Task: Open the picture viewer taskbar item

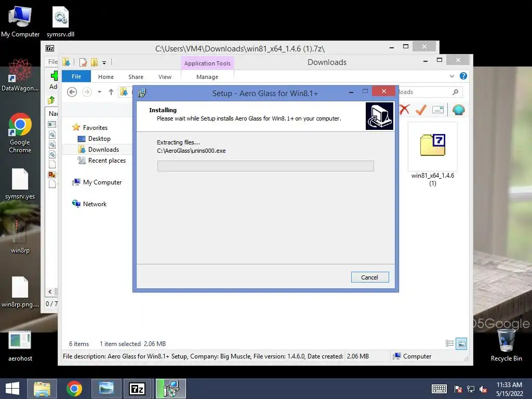Action: [106, 389]
